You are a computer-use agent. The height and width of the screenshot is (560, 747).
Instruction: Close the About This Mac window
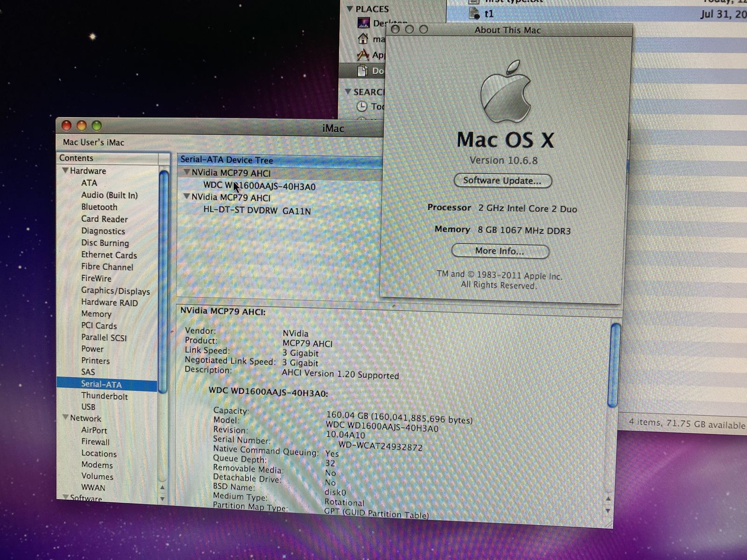[395, 29]
